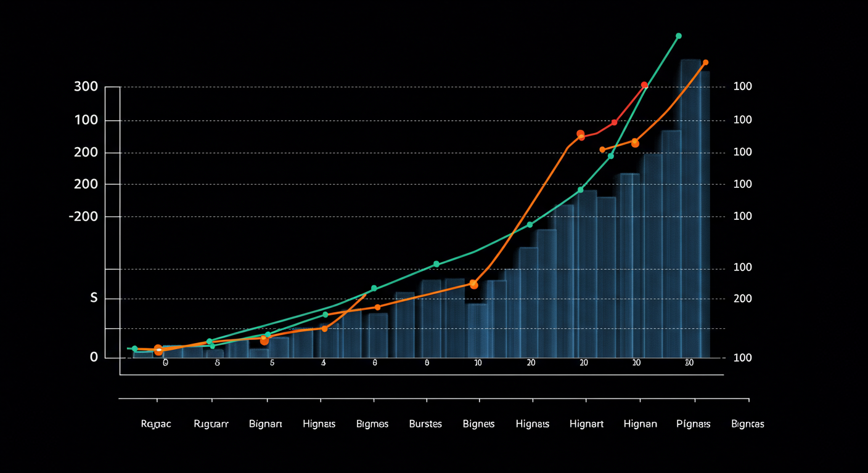Select the 'Bignets' category label
The image size is (868, 473).
pyautogui.click(x=479, y=424)
